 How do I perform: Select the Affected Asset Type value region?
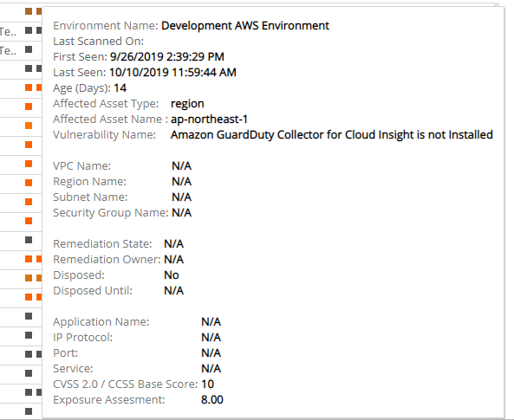coord(187,104)
